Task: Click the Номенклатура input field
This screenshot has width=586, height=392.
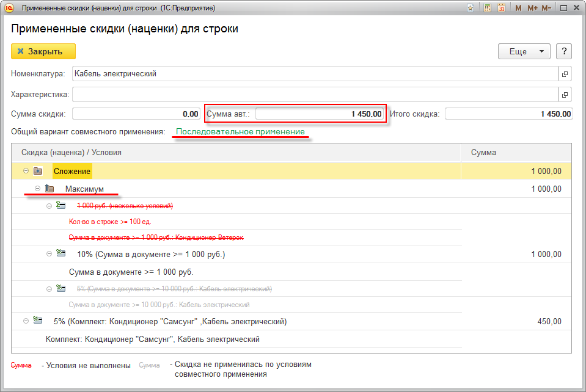Action: [x=315, y=74]
